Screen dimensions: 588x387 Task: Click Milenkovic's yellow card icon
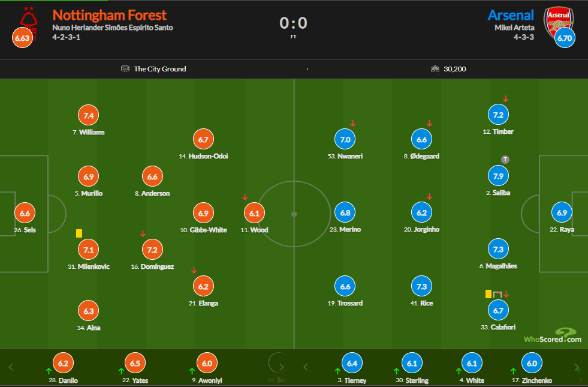79,233
